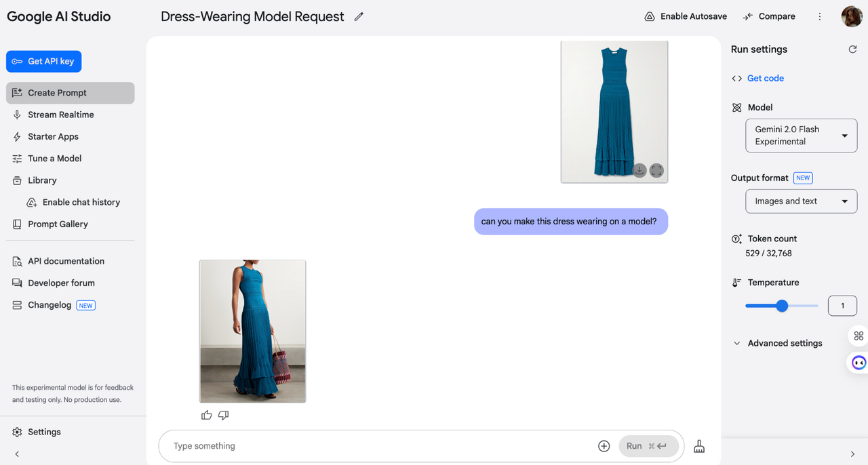Click the Dress-Wearing Model Request title
This screenshot has width=868, height=465.
(252, 16)
